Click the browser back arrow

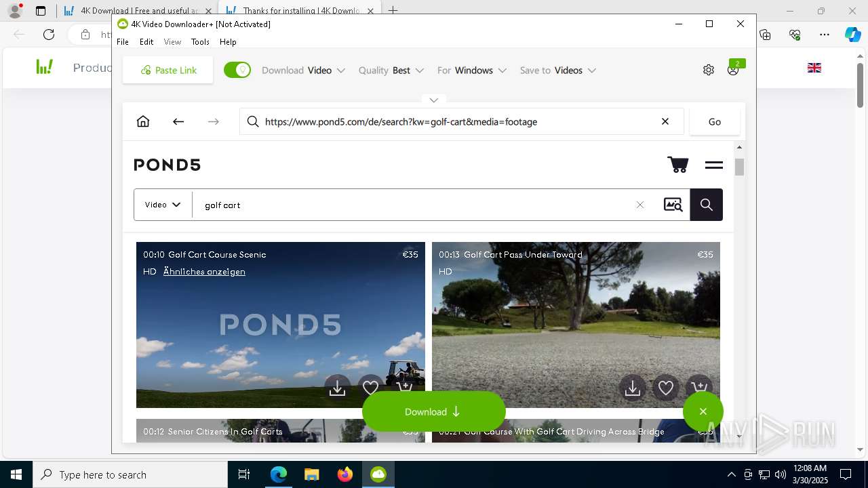click(178, 121)
